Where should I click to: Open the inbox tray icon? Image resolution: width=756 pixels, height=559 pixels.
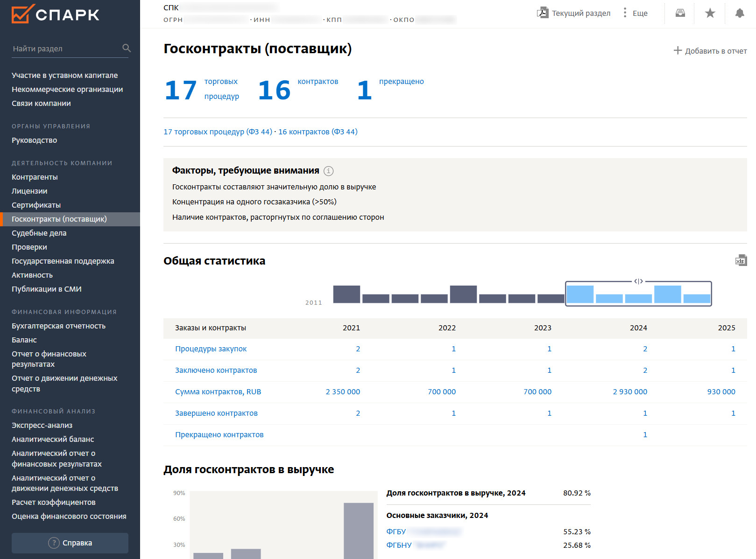(680, 13)
